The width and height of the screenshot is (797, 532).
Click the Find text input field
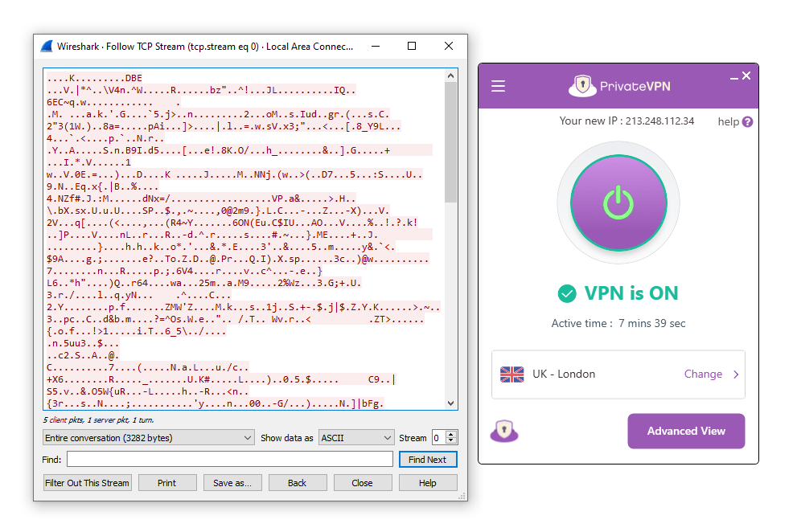click(230, 460)
